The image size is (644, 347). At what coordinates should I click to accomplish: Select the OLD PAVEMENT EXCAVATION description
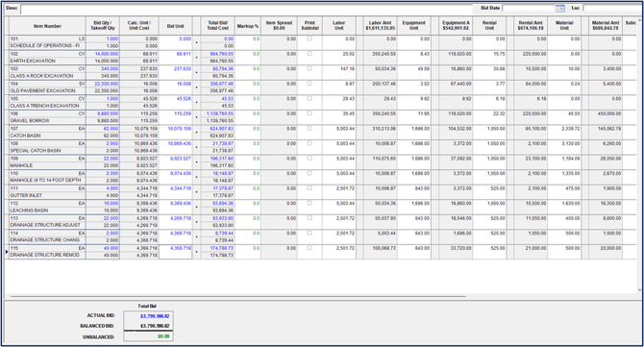pyautogui.click(x=47, y=90)
